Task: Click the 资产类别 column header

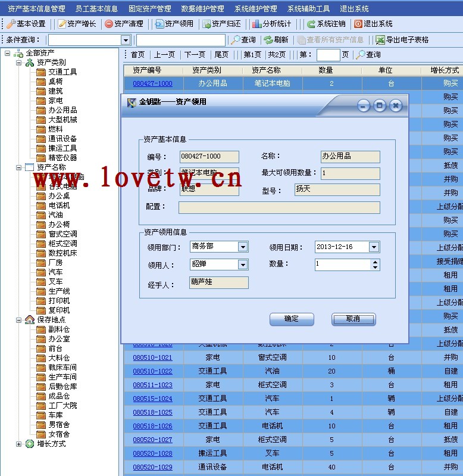Action: (207, 70)
